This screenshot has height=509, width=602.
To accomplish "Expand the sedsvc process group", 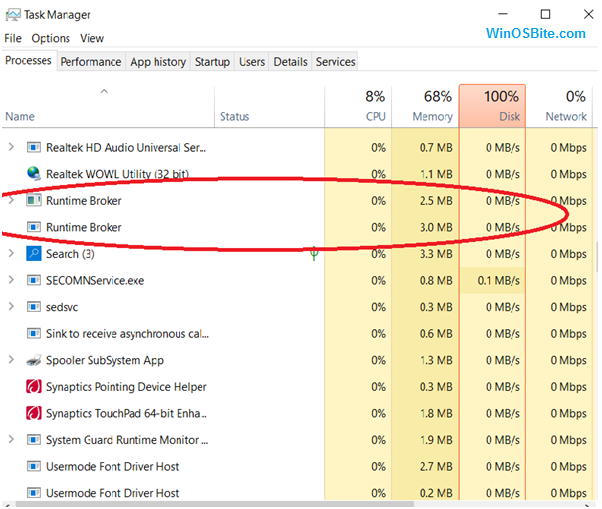I will (x=11, y=306).
